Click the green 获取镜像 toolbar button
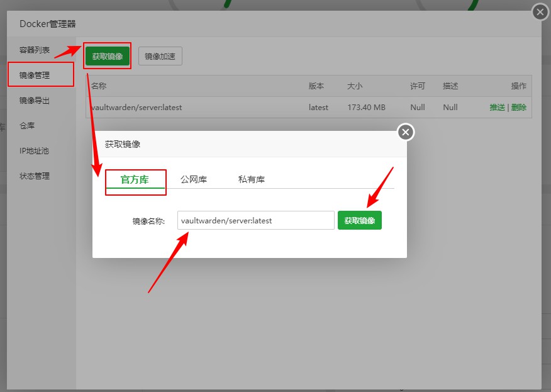The image size is (551, 392). coord(108,56)
